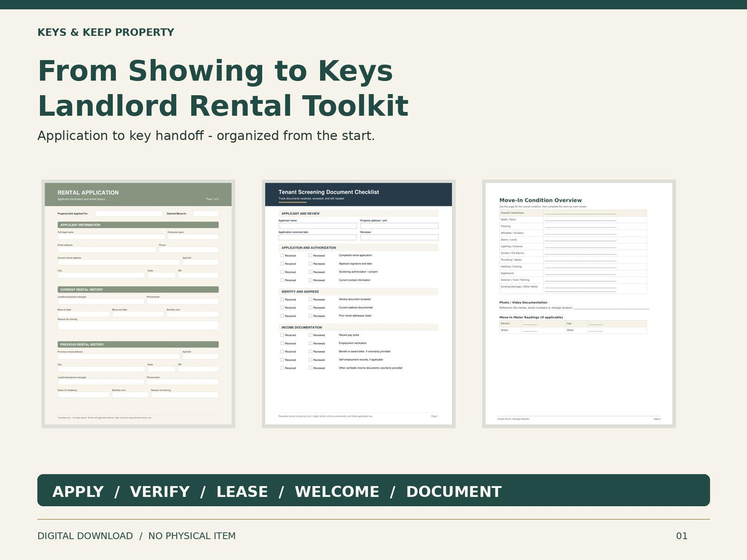Click 'Other verifiable income documents voluntarily provided' text
The height and width of the screenshot is (560, 747).
coord(370,368)
